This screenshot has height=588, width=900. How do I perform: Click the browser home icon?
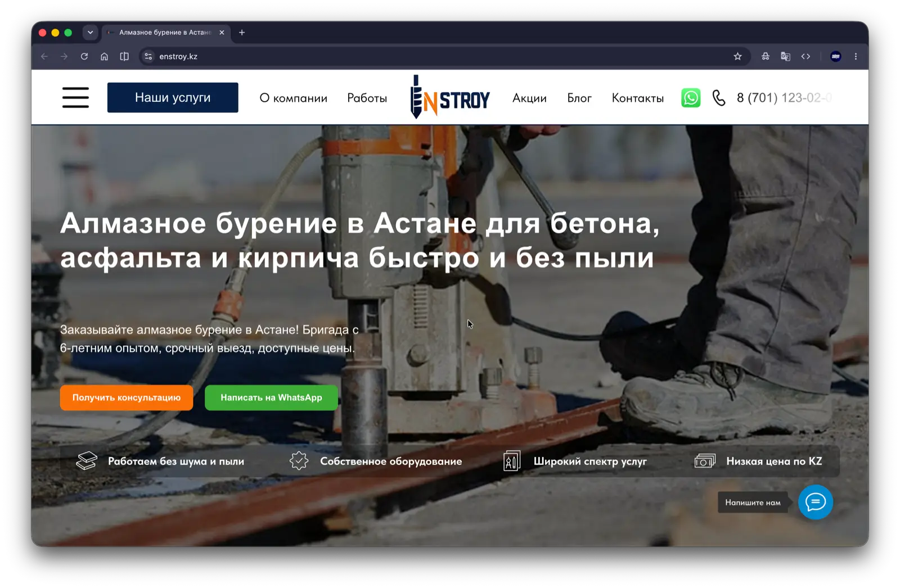coord(104,56)
